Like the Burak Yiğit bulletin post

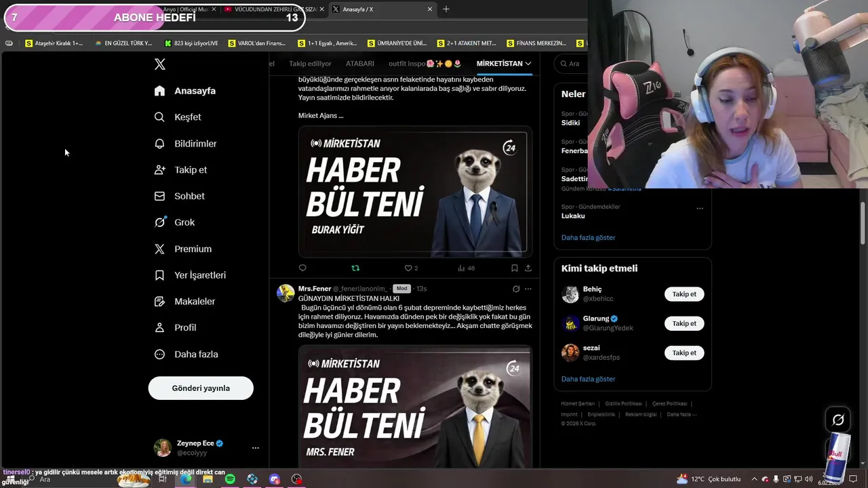pyautogui.click(x=408, y=268)
